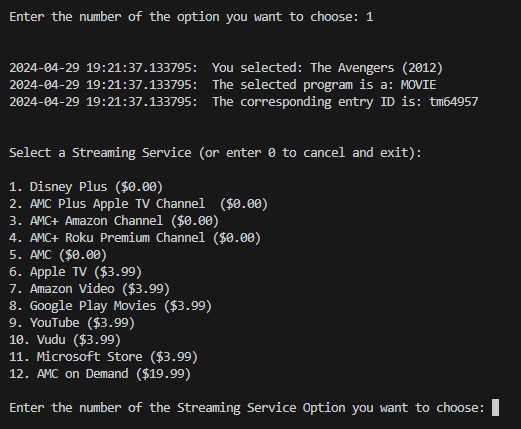Screen dimensions: 521x429
Task: Click the 'You selected: The Avengers (2012)' line
Action: click(x=327, y=68)
